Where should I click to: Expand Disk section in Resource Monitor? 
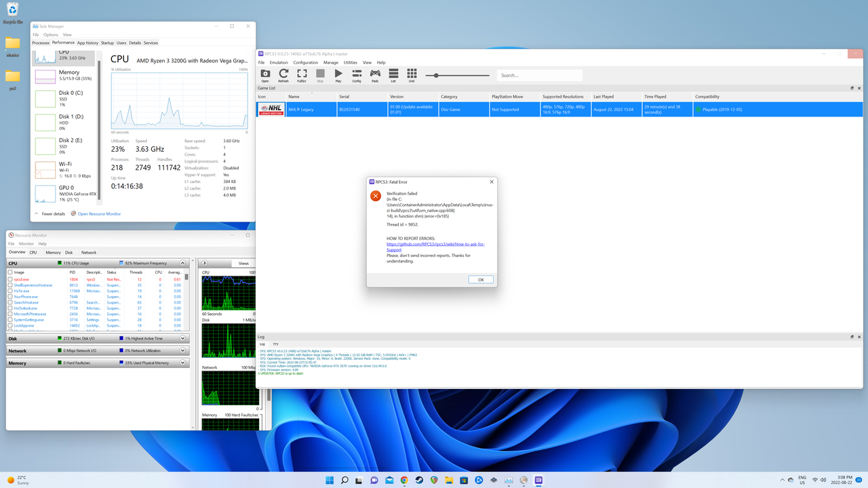pos(182,338)
